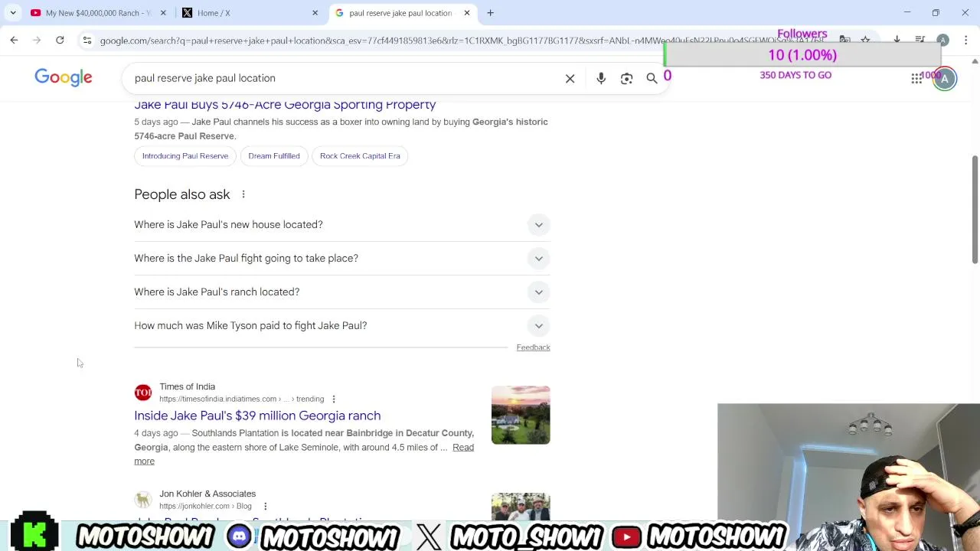Expand Where is Jake Paul's ranch located

(x=342, y=292)
